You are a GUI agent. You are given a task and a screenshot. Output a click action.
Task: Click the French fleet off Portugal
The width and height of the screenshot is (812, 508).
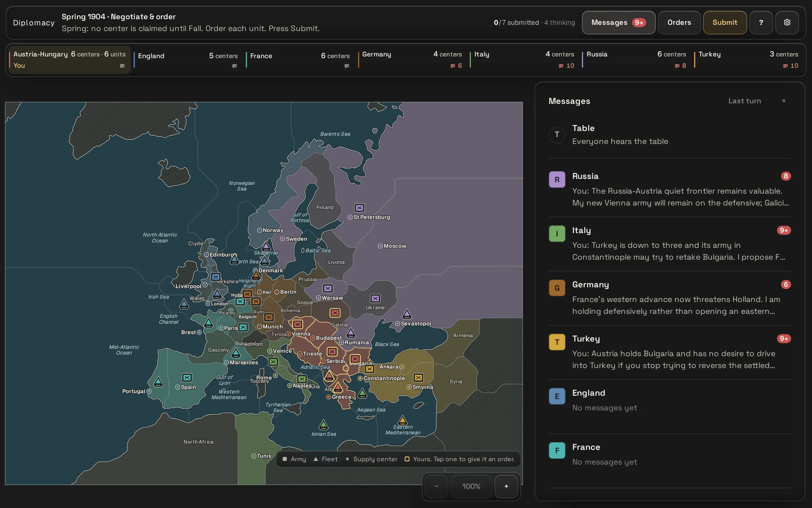coord(158,382)
